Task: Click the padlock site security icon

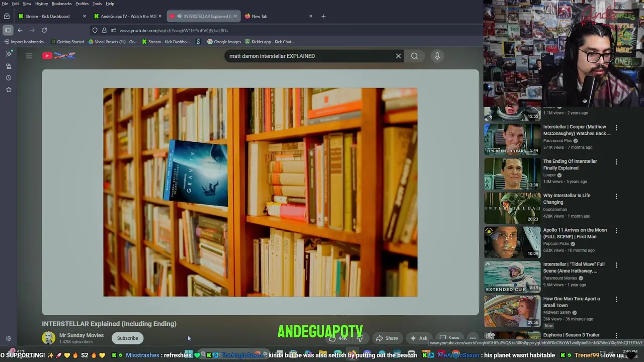Action: pos(104,30)
